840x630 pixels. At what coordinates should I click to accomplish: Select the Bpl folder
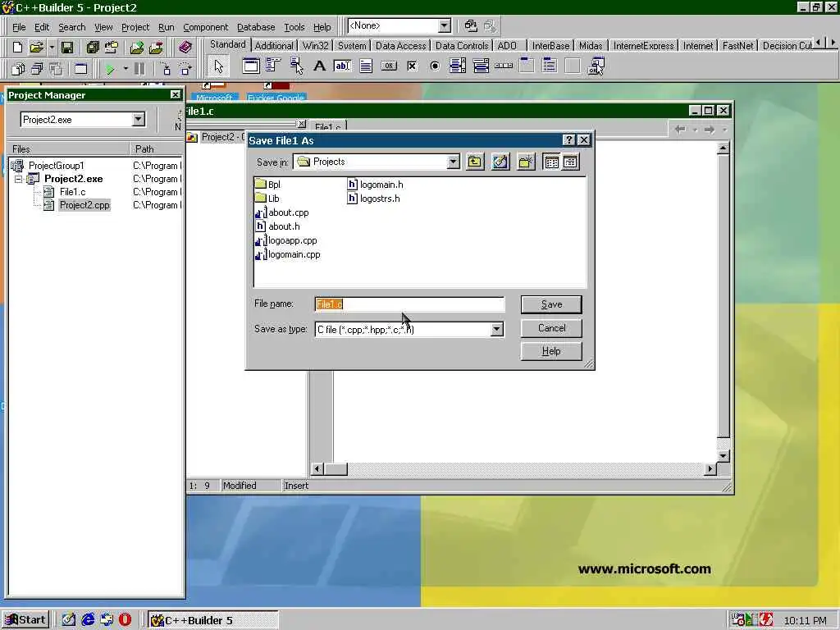pyautogui.click(x=268, y=185)
